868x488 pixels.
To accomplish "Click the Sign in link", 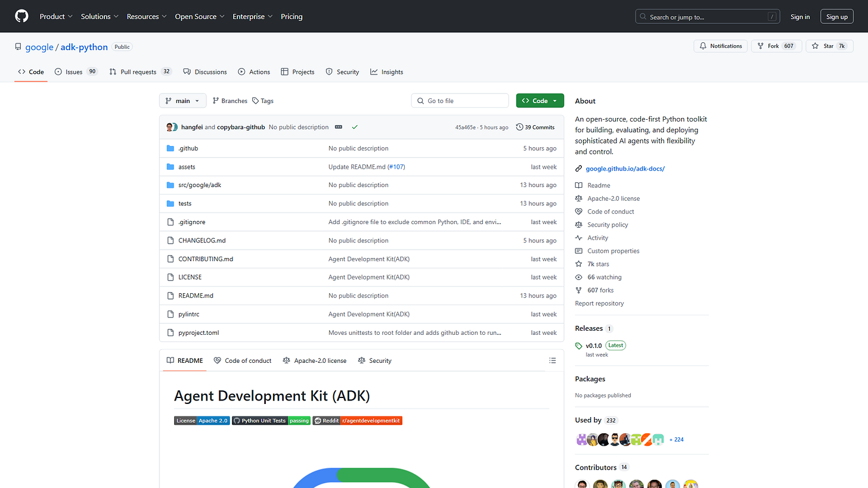I will pyautogui.click(x=800, y=17).
